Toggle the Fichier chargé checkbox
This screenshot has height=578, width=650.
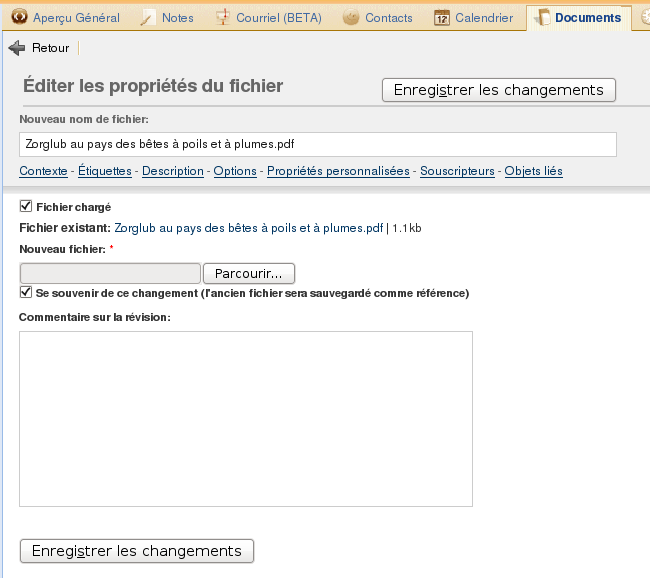pos(25,207)
